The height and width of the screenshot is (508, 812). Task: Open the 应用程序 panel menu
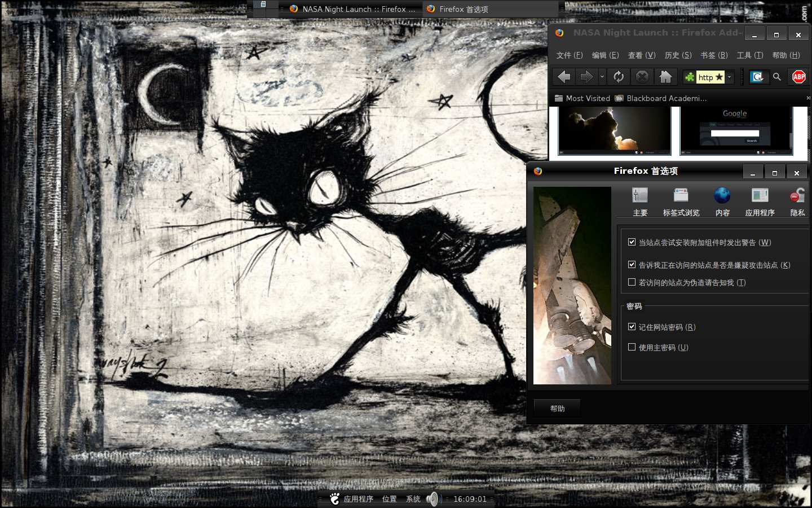click(x=358, y=499)
